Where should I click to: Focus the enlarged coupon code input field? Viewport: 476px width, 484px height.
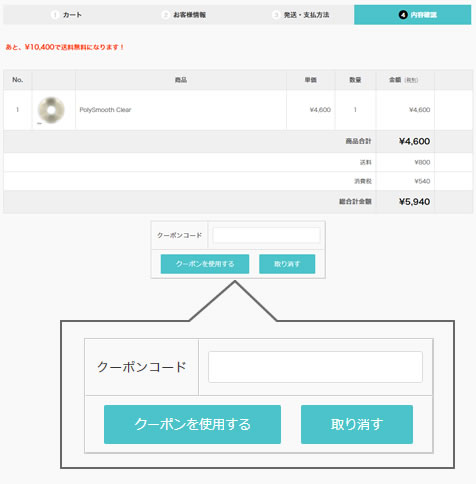pyautogui.click(x=315, y=367)
